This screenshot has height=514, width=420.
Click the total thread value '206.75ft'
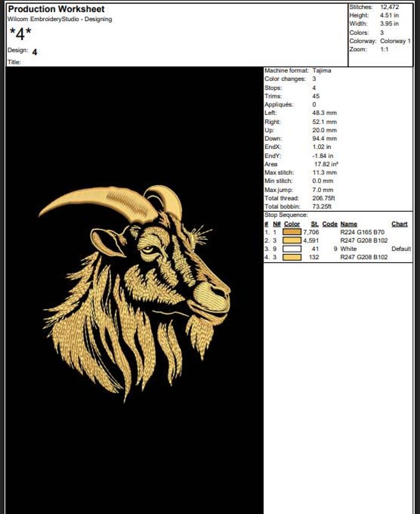(324, 198)
